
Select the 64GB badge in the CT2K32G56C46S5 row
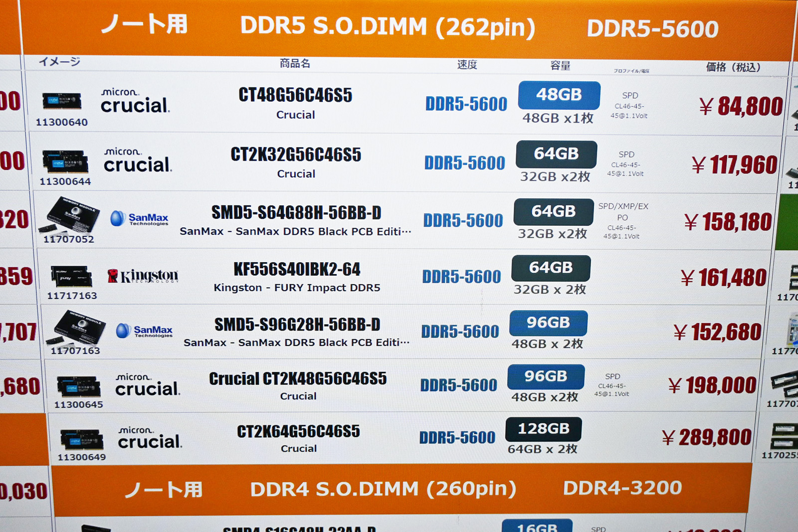(556, 154)
